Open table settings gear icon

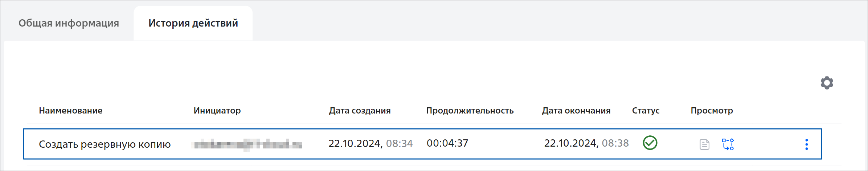click(827, 83)
